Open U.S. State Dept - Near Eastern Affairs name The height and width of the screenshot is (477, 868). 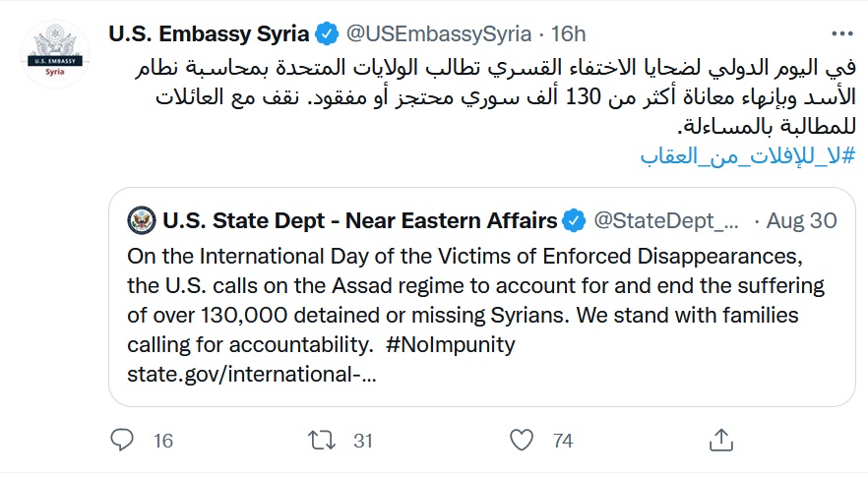click(x=358, y=220)
